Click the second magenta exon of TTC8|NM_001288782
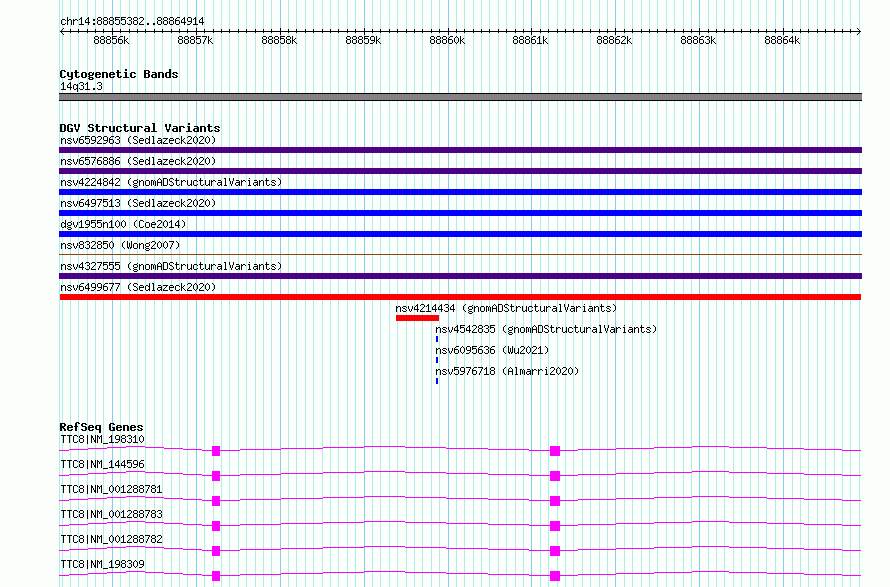 coord(555,551)
